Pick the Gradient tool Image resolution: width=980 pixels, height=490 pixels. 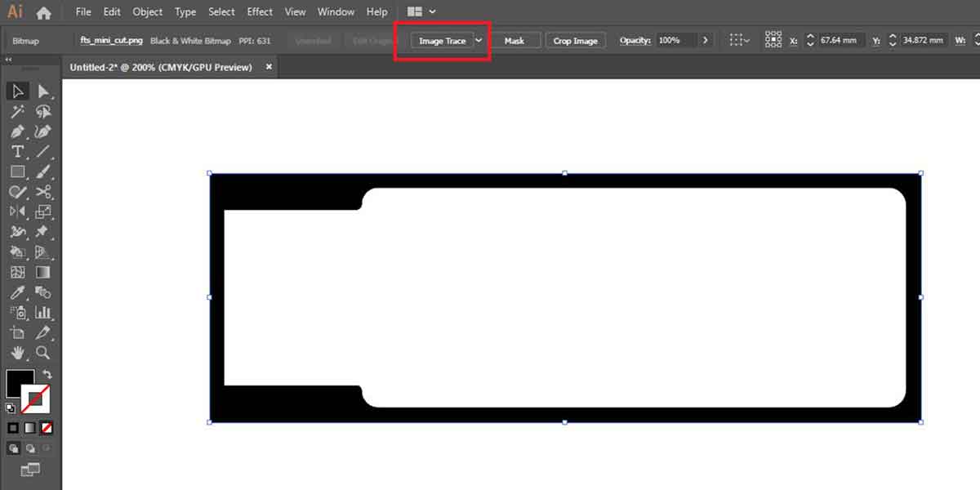click(43, 272)
